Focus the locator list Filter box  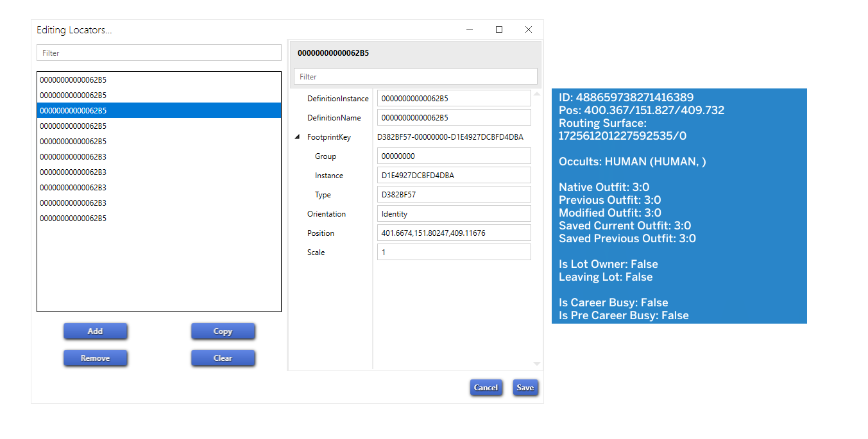tap(159, 53)
